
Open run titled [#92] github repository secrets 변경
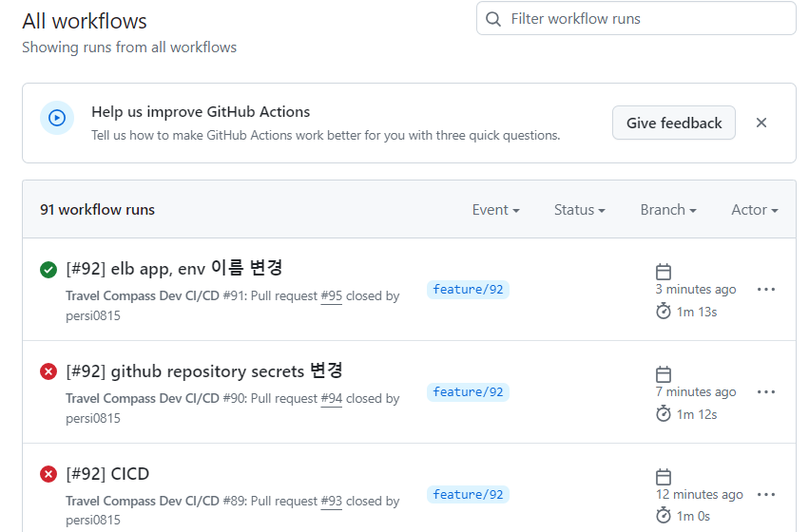click(x=204, y=371)
